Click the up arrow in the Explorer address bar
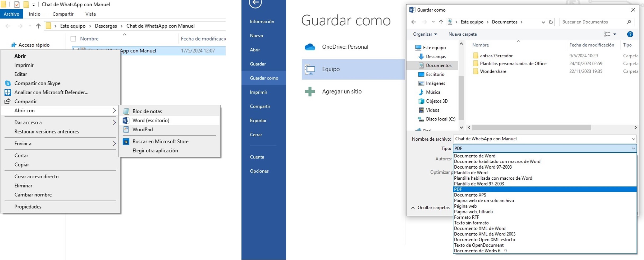Screen dimensions: 644x260 38,26
